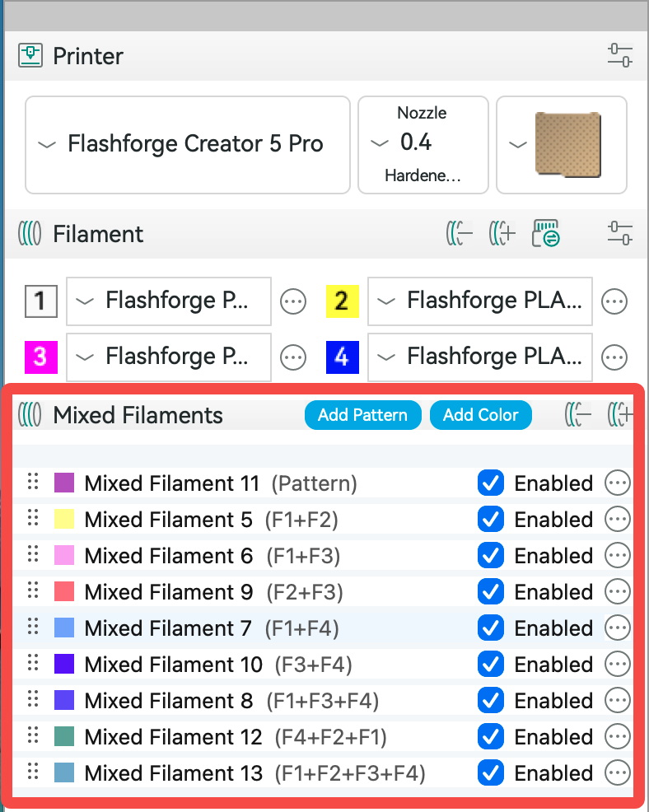Select Mixed Filament 10 (F3+F4) row text
The width and height of the screenshot is (649, 812).
218,665
